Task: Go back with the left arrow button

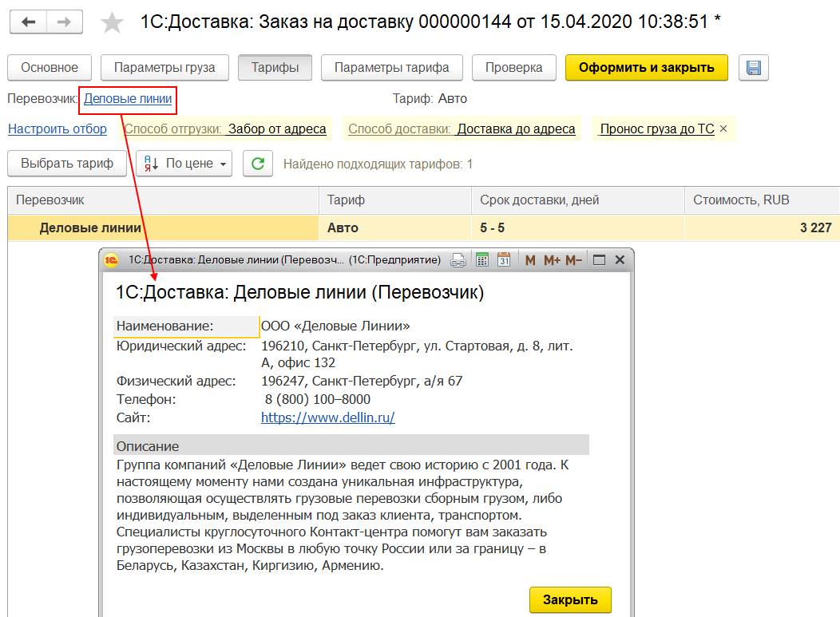Action: [28, 22]
